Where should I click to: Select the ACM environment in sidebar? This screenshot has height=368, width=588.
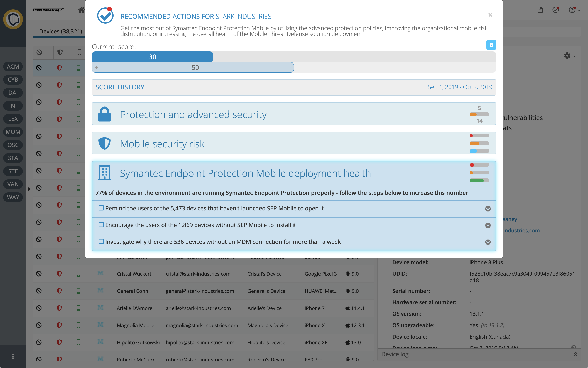click(13, 67)
